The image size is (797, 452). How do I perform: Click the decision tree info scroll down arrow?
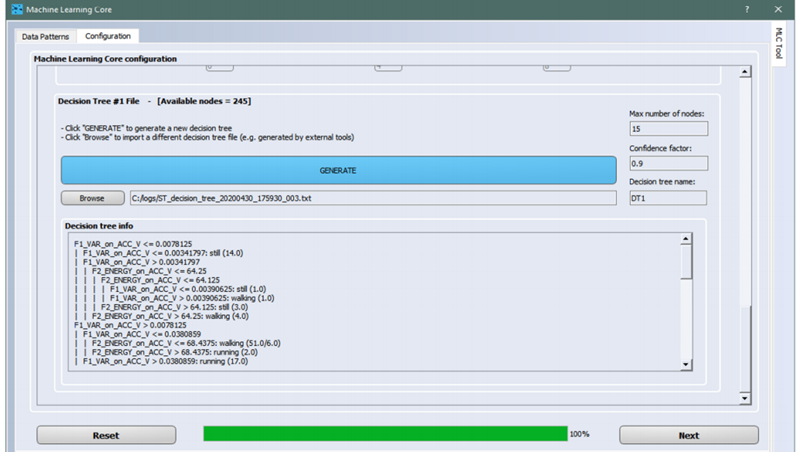click(686, 364)
